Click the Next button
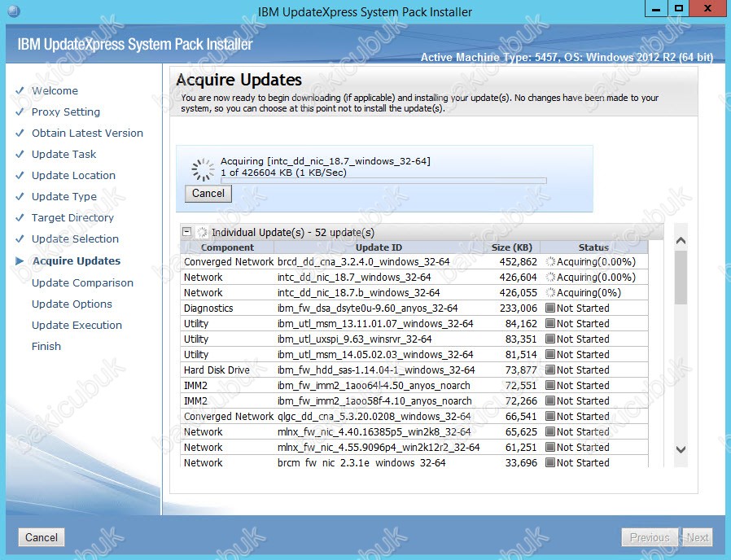This screenshot has width=731, height=560. [697, 538]
